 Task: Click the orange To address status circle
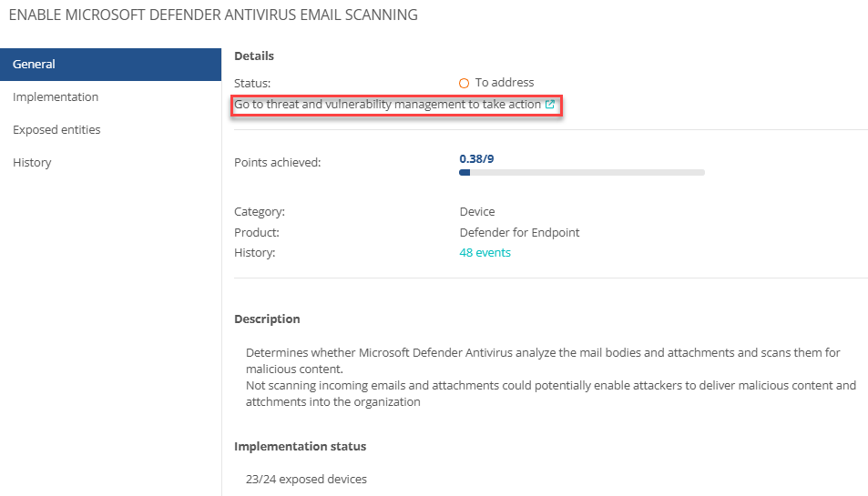click(x=464, y=83)
